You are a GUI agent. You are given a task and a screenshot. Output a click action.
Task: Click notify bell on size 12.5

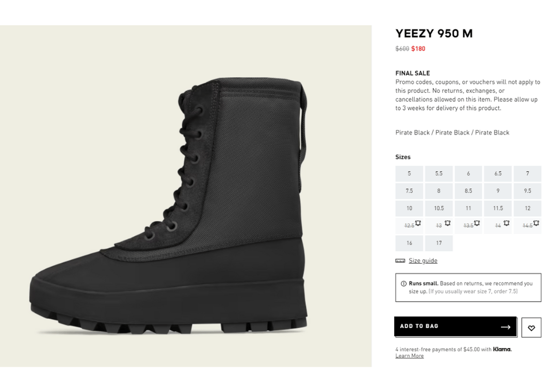coord(418,223)
